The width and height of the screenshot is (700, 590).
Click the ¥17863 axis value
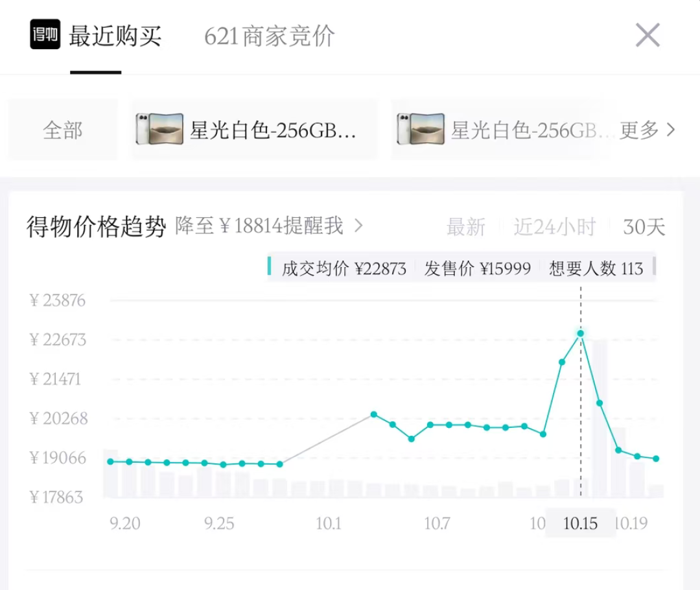coord(56,497)
